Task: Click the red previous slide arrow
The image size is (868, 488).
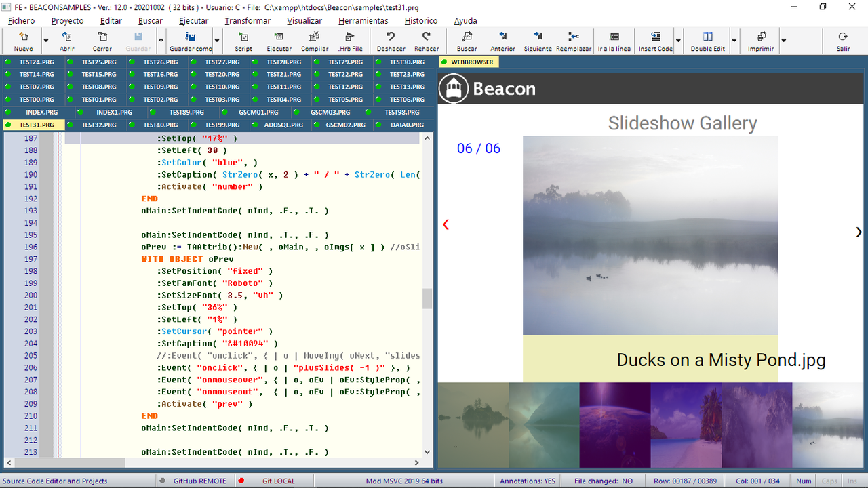Action: tap(446, 224)
